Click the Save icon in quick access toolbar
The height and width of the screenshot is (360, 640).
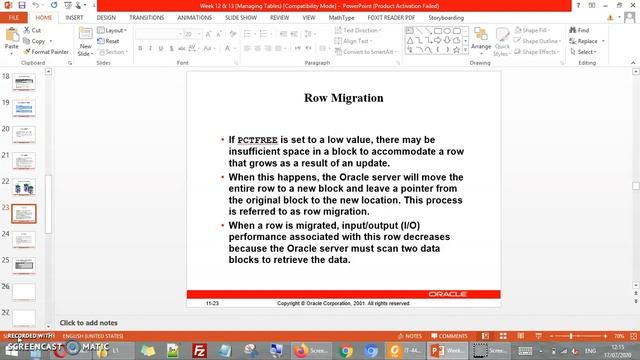22,5
